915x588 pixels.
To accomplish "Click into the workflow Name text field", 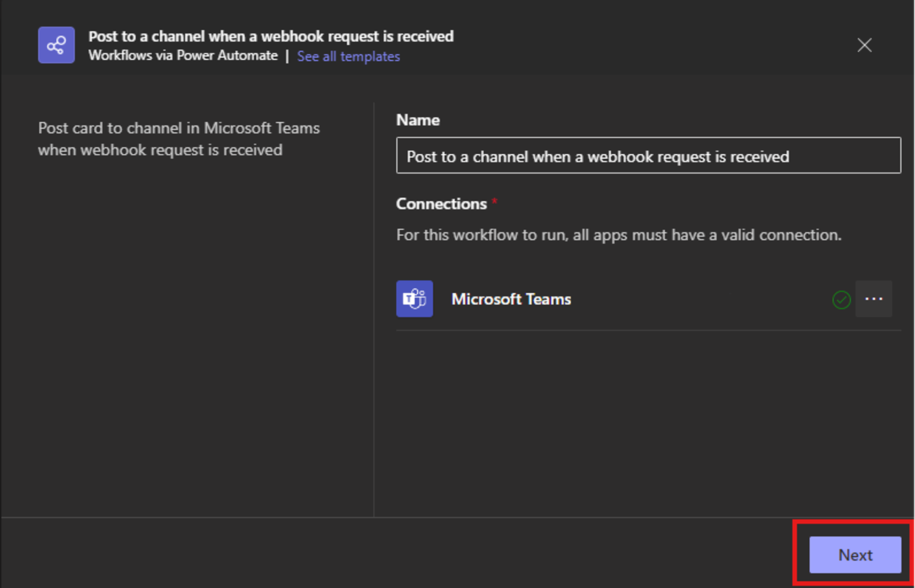I will tap(648, 156).
